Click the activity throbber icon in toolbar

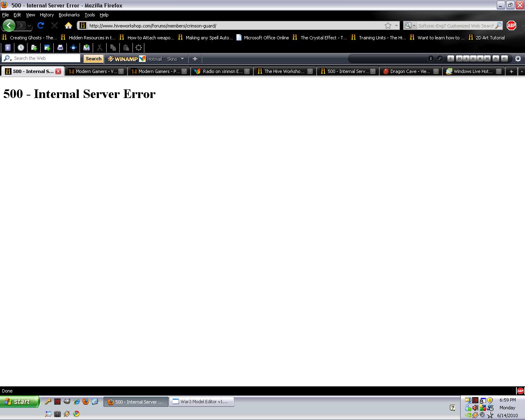point(139,48)
